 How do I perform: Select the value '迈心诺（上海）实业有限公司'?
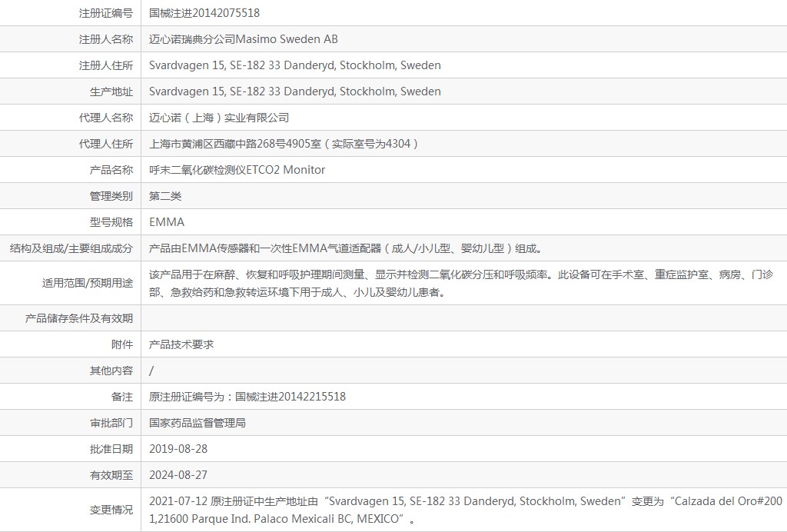pyautogui.click(x=219, y=118)
